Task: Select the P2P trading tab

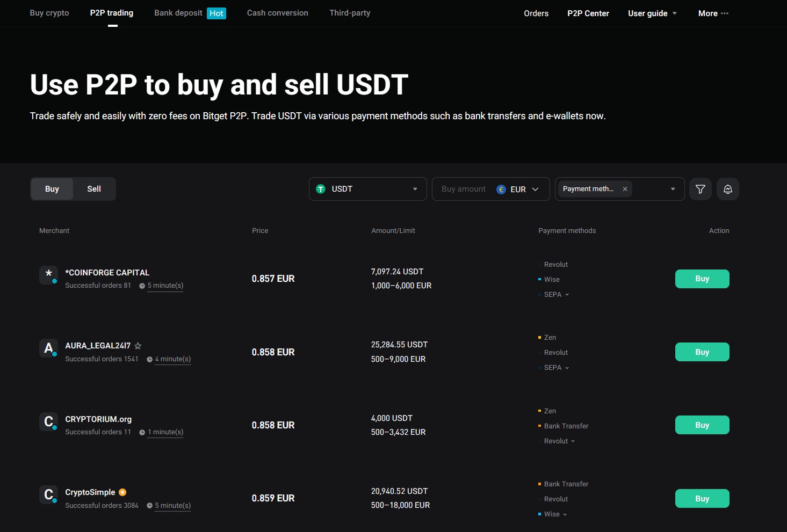Action: point(112,13)
